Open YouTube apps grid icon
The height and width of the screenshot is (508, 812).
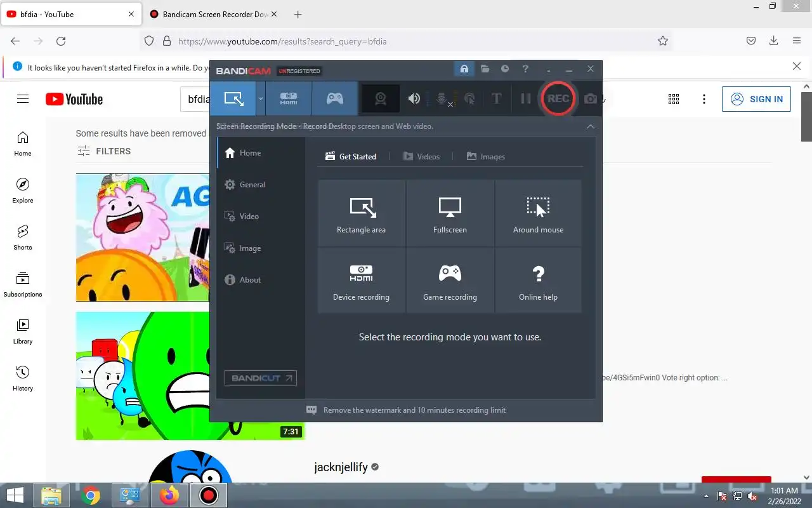click(x=674, y=99)
